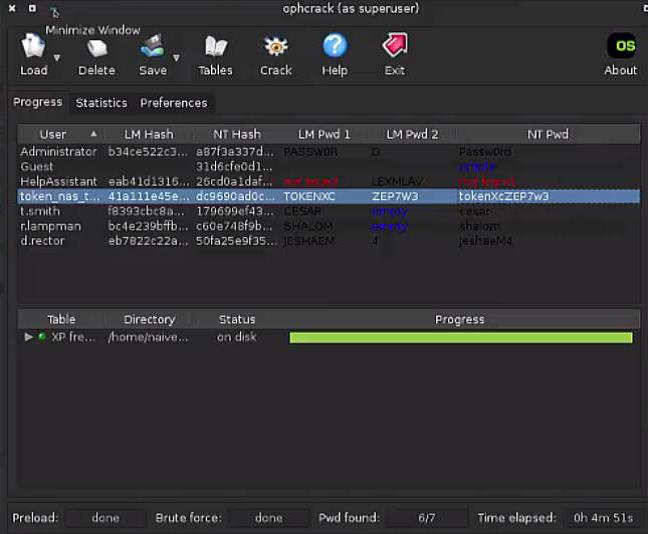
Task: Sort by the User column header
Action: tap(53, 134)
